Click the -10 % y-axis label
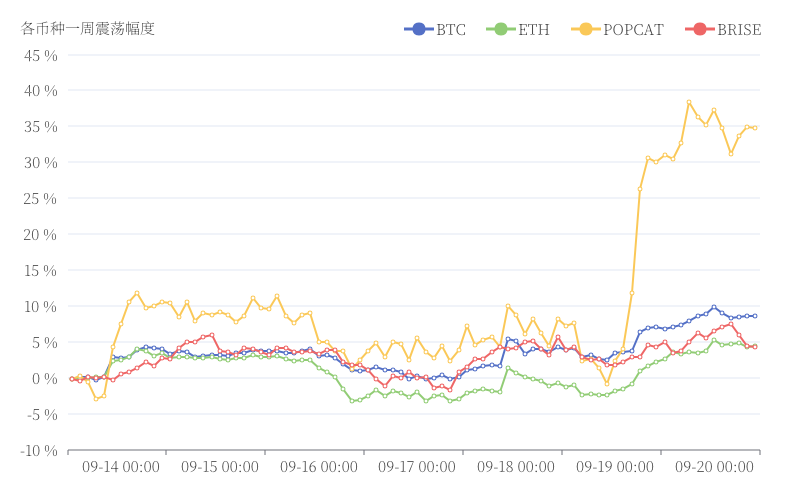 (x=38, y=451)
